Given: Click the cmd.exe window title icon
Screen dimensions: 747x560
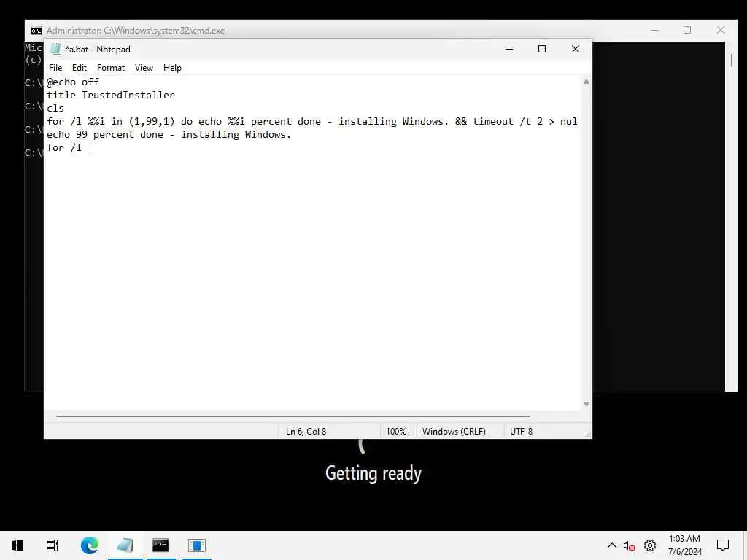Looking at the screenshot, I should coord(36,31).
